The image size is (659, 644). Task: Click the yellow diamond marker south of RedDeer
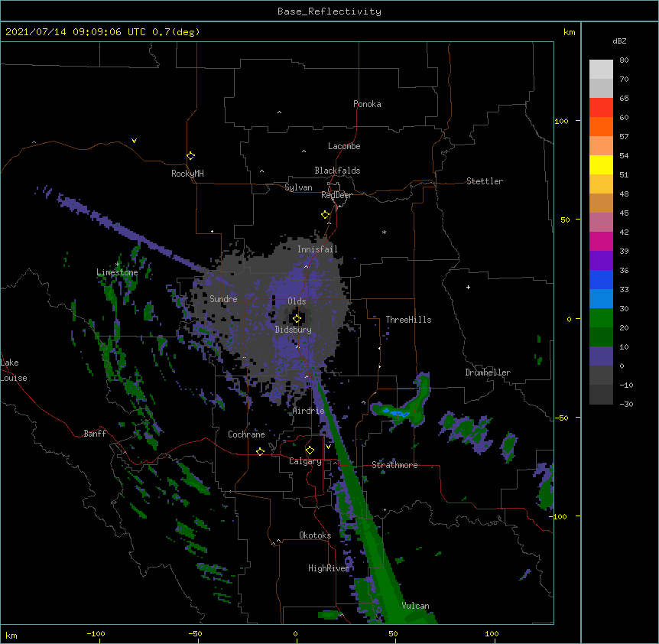point(325,215)
